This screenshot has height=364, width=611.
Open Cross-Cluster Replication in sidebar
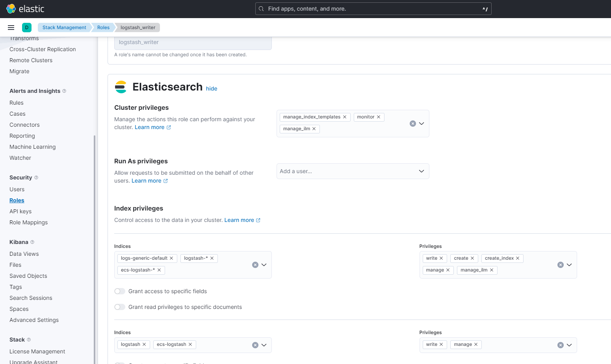(x=43, y=49)
